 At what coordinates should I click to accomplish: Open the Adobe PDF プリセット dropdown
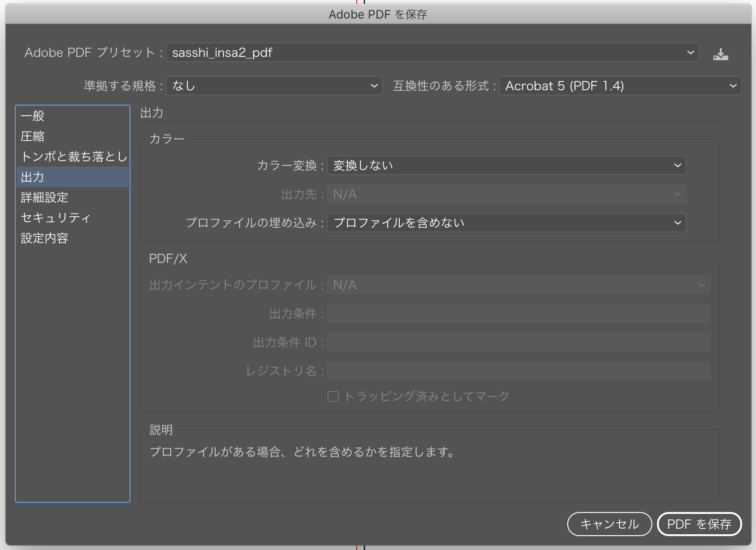point(432,52)
